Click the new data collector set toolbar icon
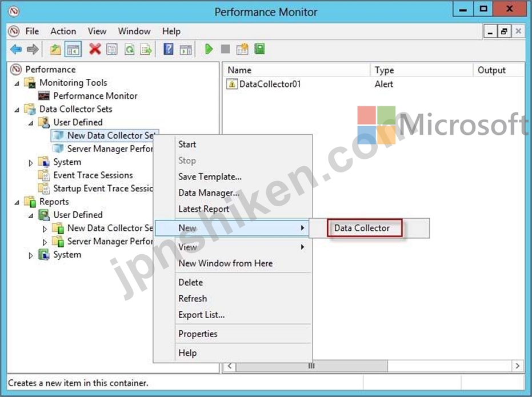Screen dimensions: 532x397 (242, 49)
